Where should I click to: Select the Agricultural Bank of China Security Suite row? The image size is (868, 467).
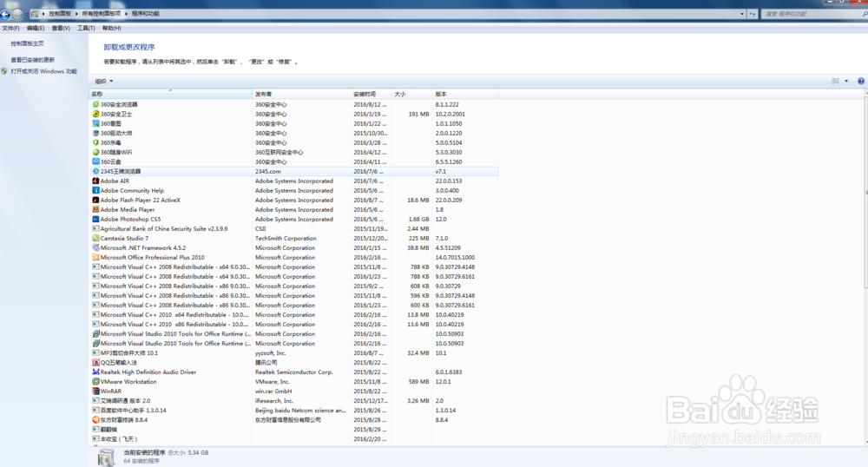point(293,228)
